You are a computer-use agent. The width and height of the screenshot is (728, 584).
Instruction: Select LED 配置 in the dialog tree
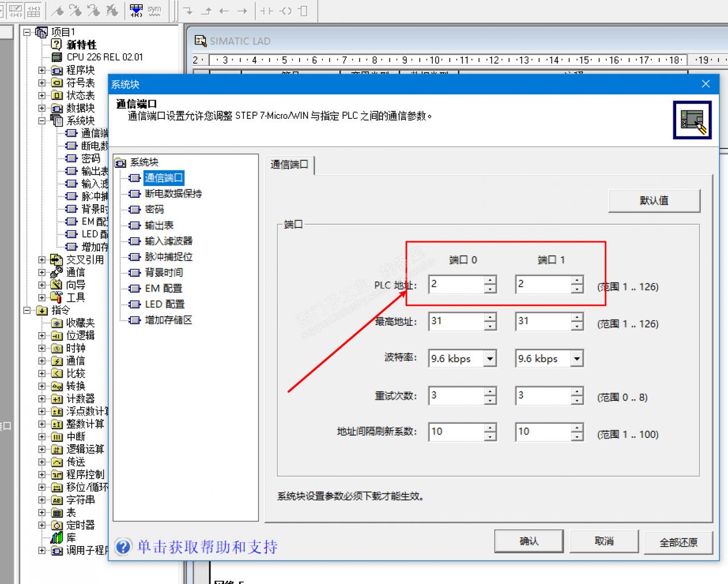[164, 304]
